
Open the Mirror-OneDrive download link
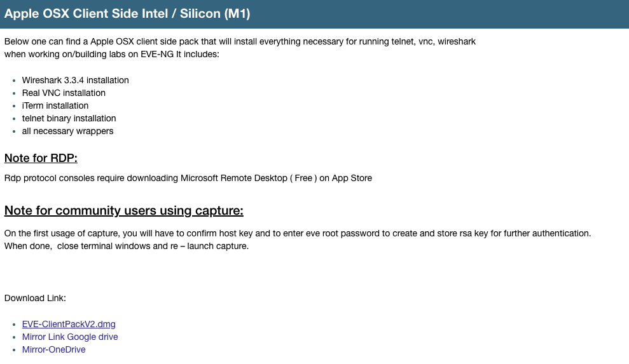pyautogui.click(x=54, y=349)
